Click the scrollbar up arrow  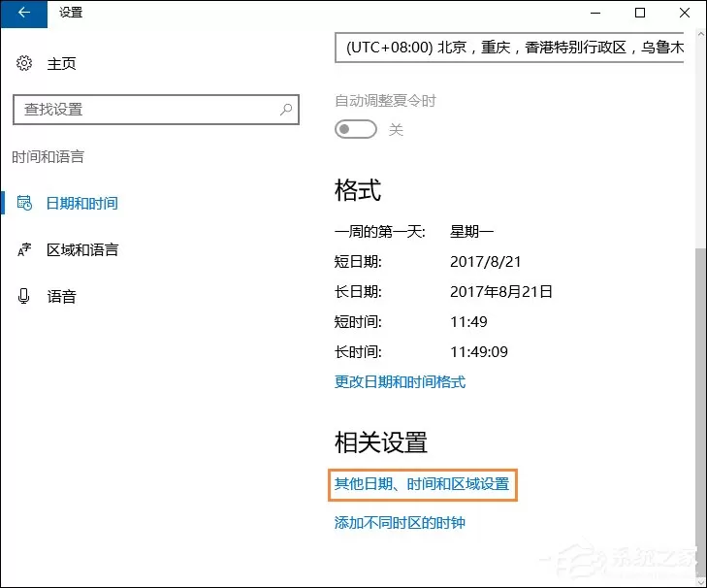[x=700, y=34]
